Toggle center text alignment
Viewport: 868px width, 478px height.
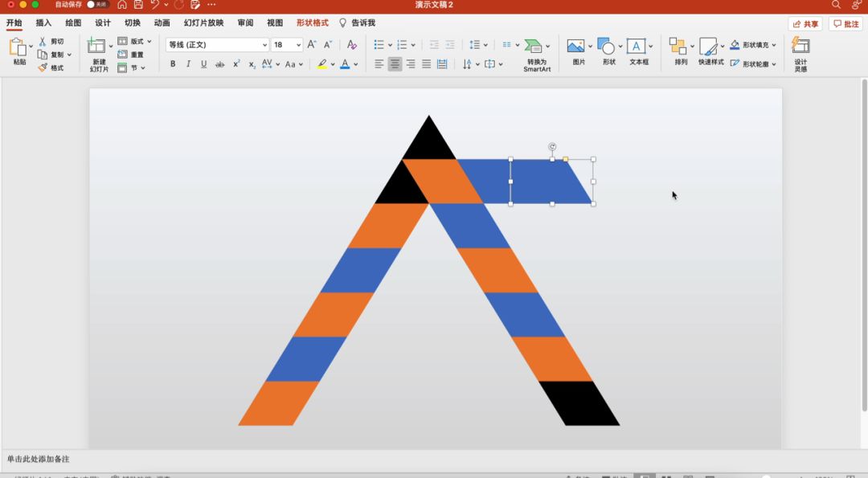click(395, 64)
